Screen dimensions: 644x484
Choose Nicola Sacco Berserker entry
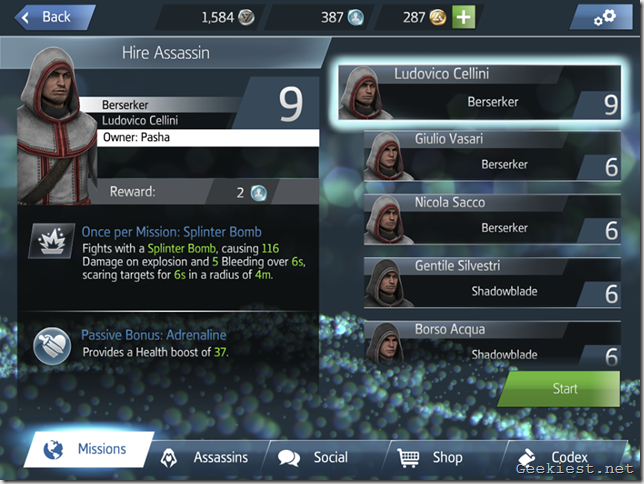coord(492,220)
